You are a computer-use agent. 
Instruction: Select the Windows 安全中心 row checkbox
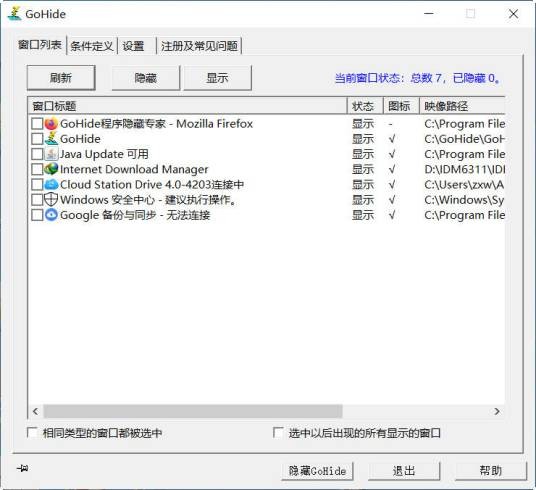click(x=37, y=200)
